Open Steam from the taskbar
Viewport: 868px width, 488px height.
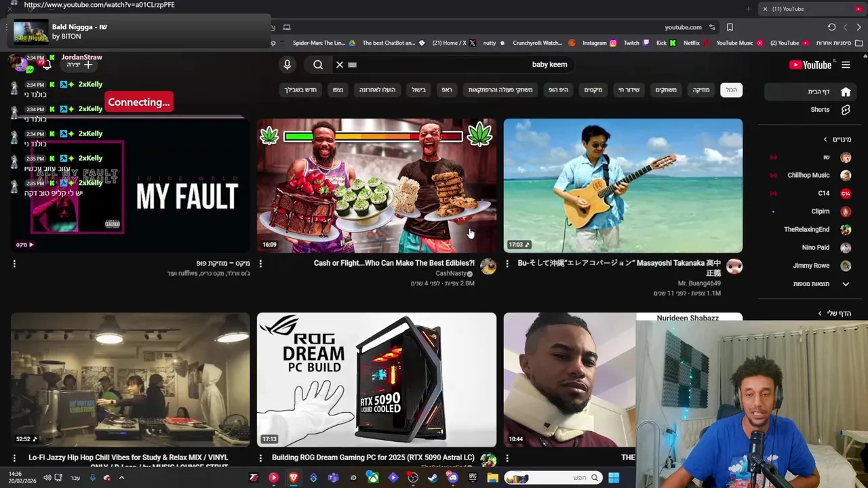pos(433,478)
